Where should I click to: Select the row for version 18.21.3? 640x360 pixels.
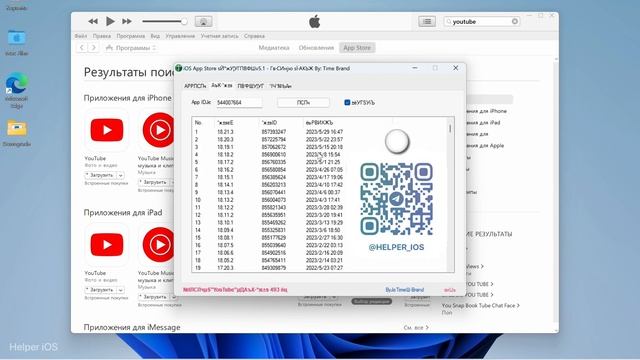click(269, 132)
